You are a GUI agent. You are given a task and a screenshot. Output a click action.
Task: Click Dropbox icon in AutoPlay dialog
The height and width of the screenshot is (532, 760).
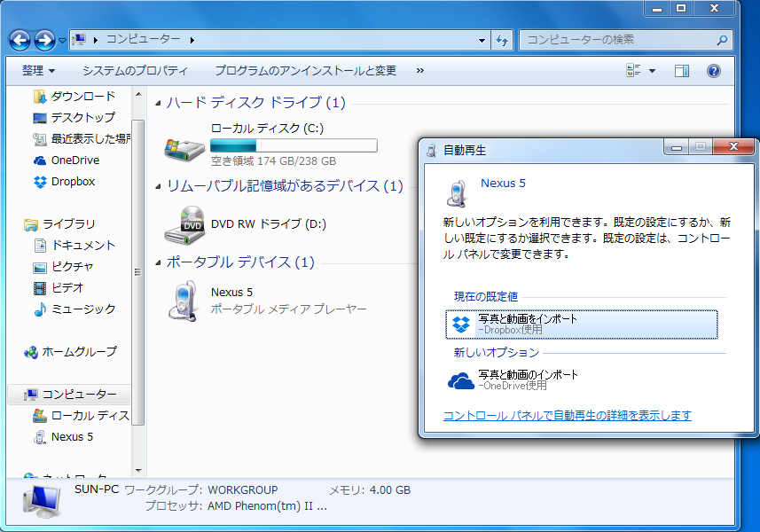461,325
